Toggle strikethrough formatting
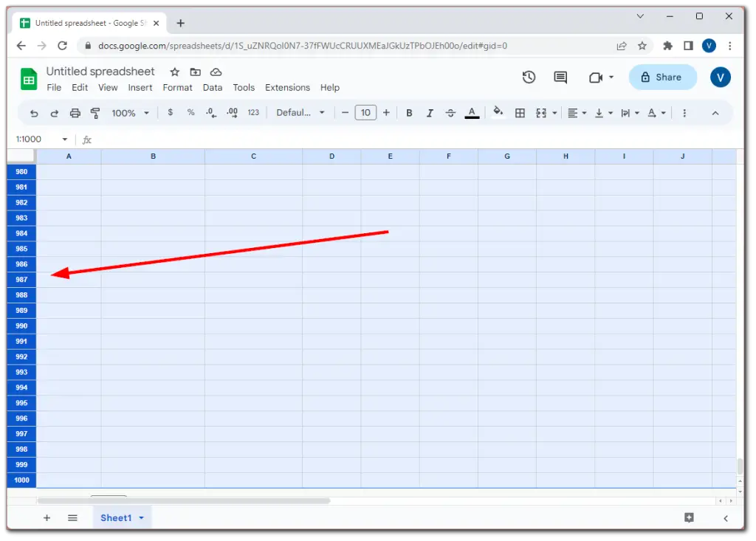 (450, 112)
